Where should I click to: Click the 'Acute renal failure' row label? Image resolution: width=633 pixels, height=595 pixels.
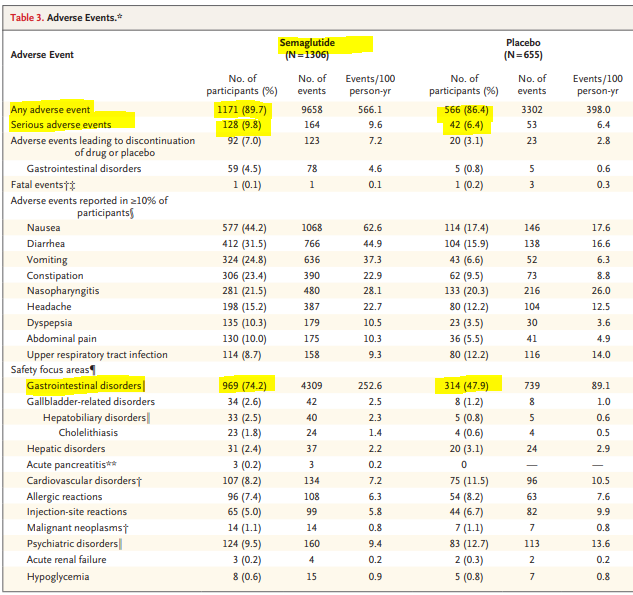pos(67,560)
